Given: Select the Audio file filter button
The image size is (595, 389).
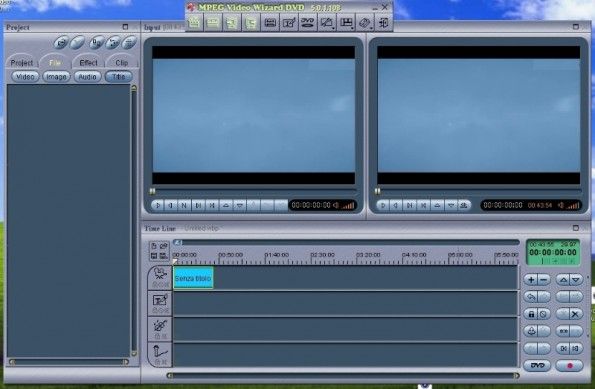Looking at the screenshot, I should [x=87, y=77].
